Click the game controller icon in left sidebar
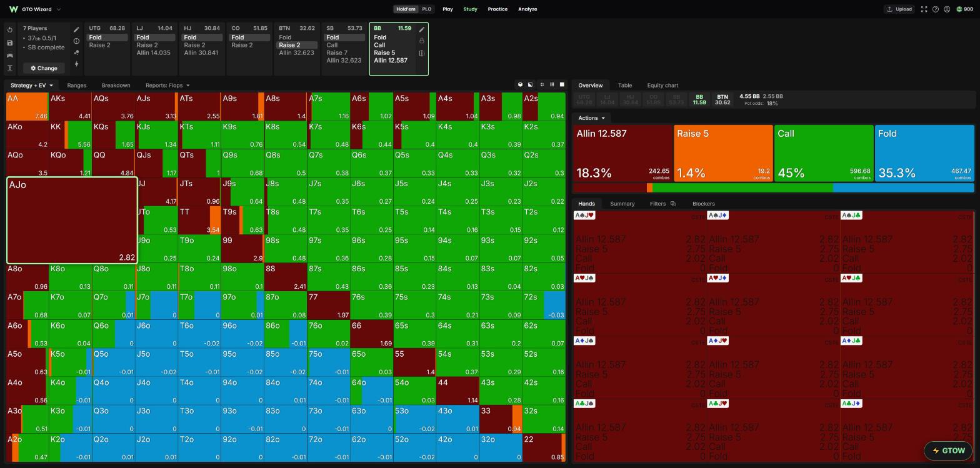 click(10, 55)
